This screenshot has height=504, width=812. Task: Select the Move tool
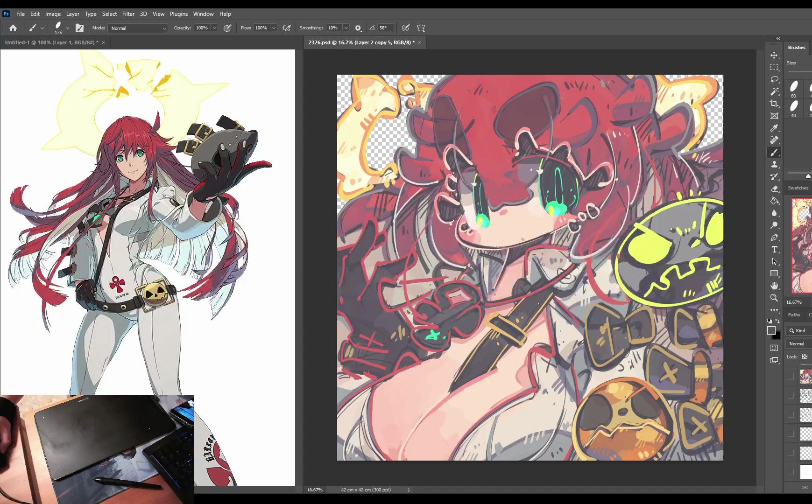click(x=774, y=55)
